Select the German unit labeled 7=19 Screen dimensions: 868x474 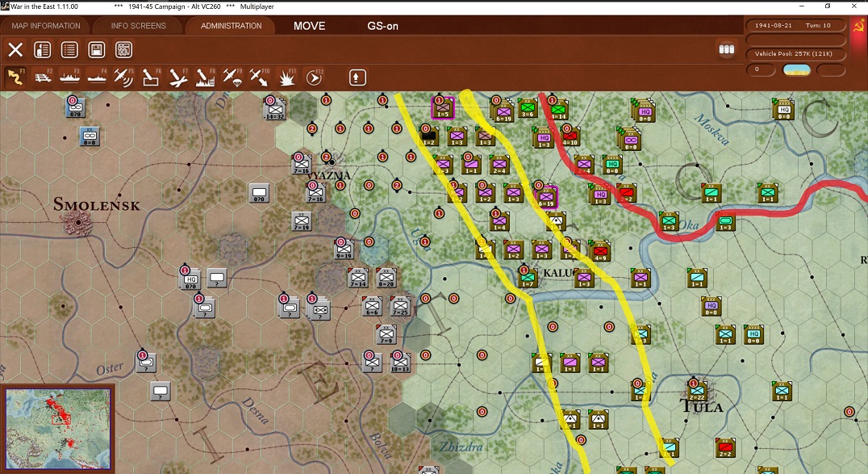(302, 220)
